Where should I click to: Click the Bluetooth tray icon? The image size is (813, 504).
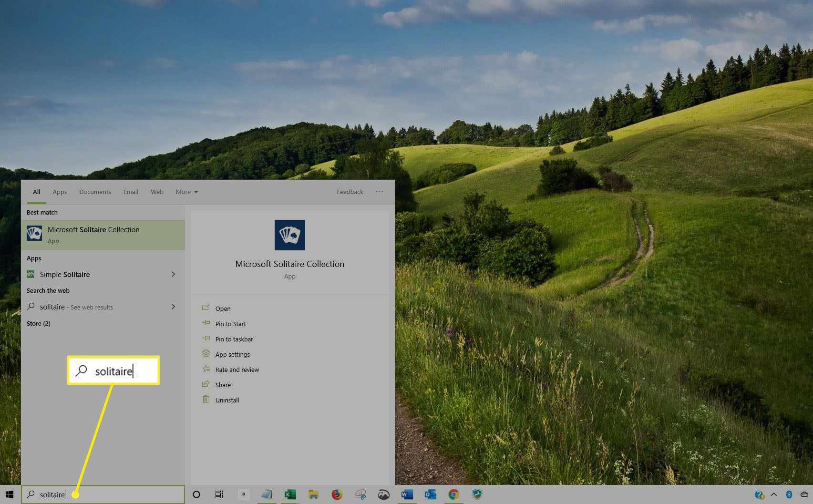pos(789,494)
